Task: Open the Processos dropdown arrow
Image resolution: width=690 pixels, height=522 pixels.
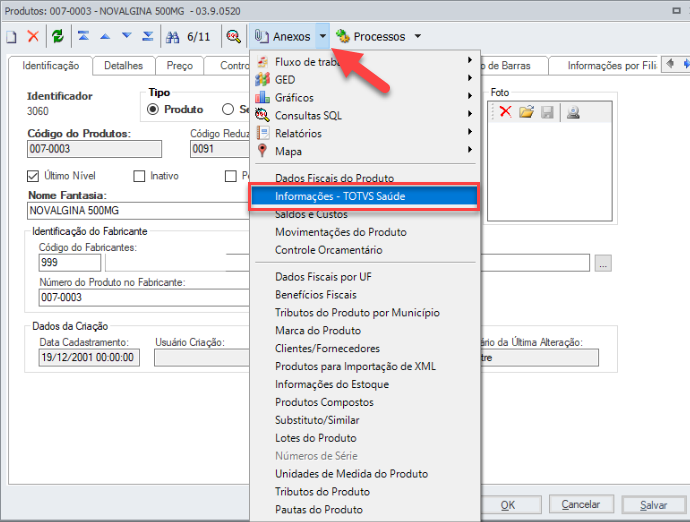Action: [x=418, y=36]
